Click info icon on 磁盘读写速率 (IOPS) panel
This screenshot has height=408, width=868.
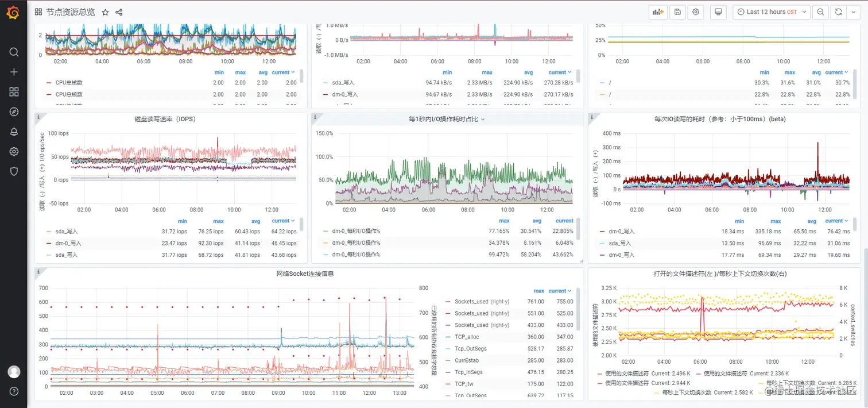tap(38, 116)
